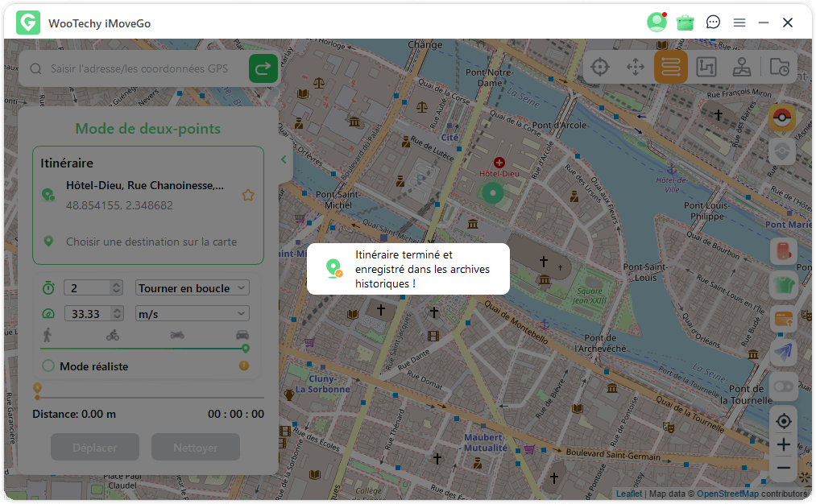Click the Déplacer button
The image size is (816, 504).
point(95,448)
